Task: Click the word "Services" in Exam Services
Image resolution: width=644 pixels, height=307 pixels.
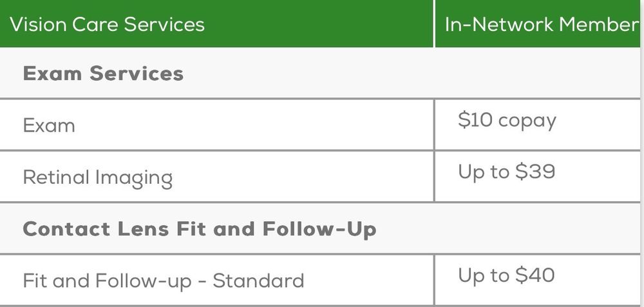Action: point(137,74)
